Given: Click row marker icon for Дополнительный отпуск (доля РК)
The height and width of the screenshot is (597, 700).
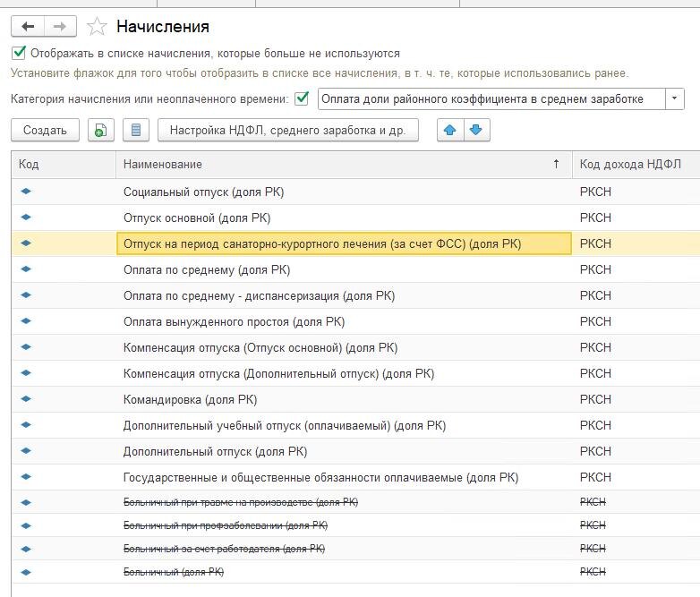Looking at the screenshot, I should 26,450.
